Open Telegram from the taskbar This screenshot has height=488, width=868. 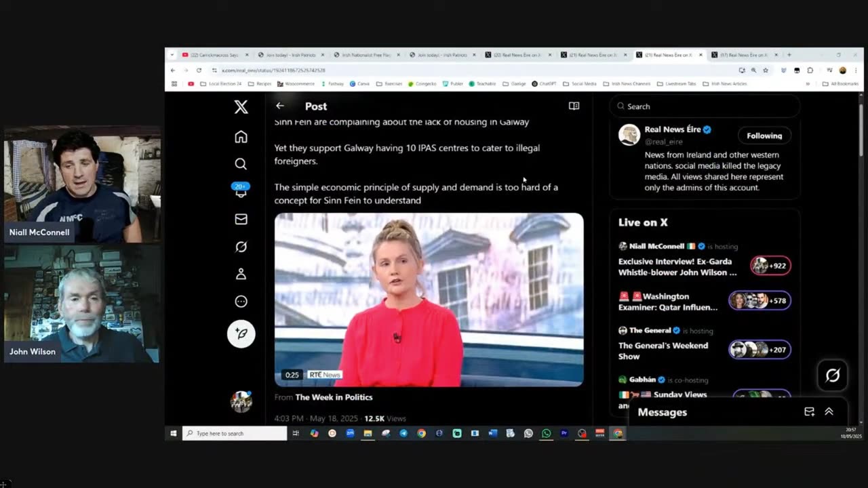(x=403, y=433)
